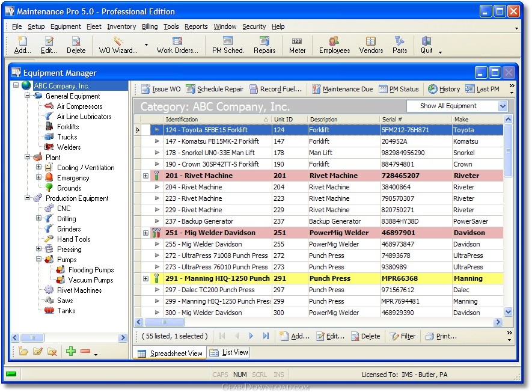
Task: Click Schedule Repair button
Action: point(215,89)
